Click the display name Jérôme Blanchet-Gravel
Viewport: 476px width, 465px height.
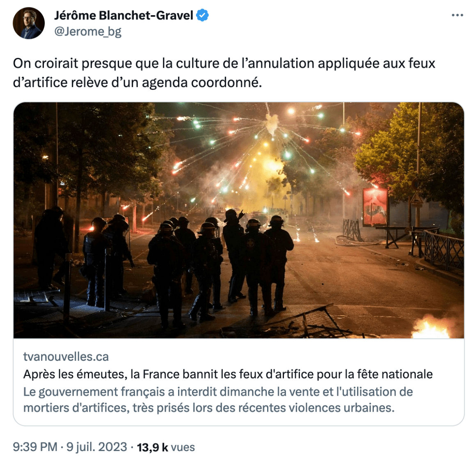pos(124,15)
